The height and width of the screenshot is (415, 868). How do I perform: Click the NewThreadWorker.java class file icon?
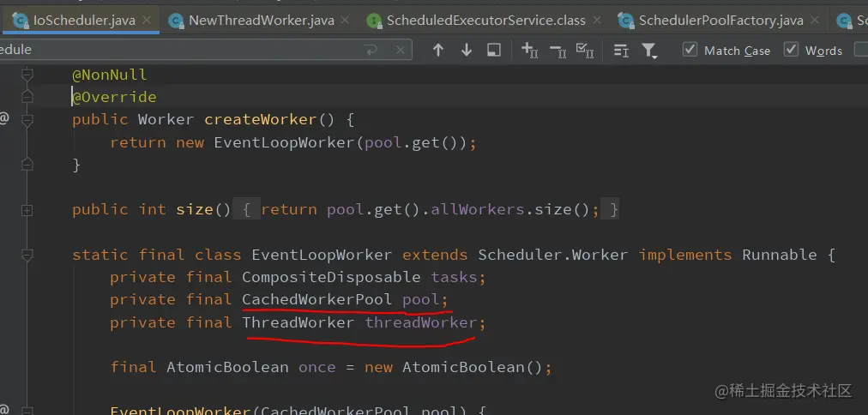[x=176, y=21]
